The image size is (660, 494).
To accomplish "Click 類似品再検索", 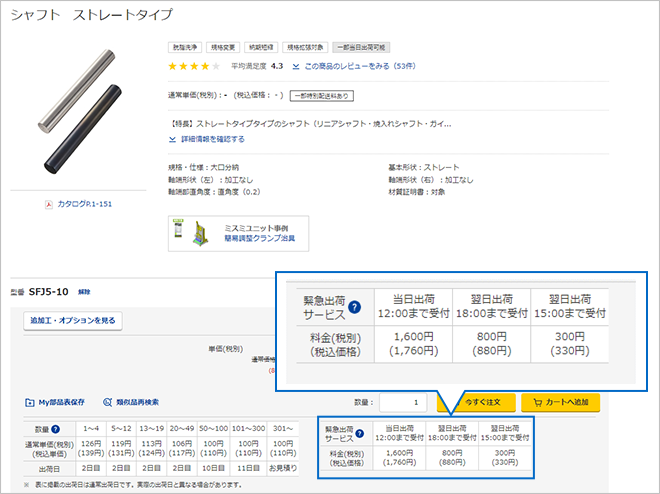I will (137, 402).
